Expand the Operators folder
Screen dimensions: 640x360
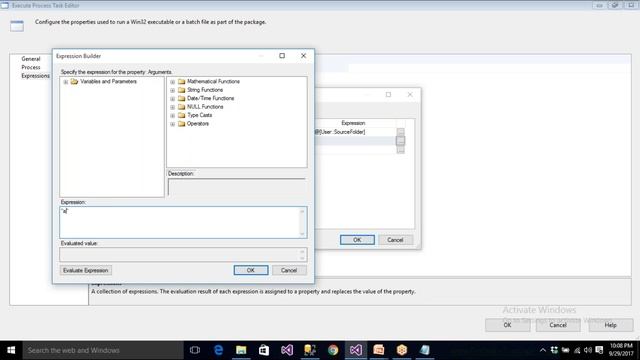pyautogui.click(x=173, y=124)
